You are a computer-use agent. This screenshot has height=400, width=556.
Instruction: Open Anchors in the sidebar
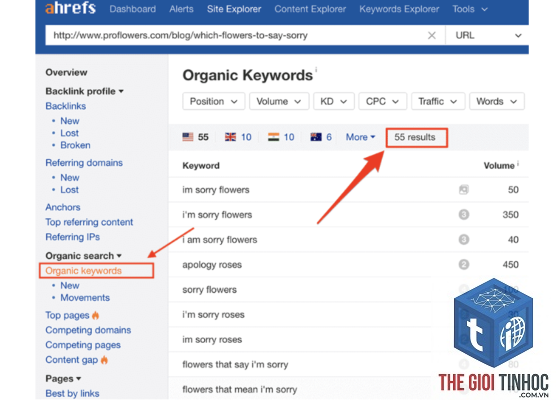(63, 207)
